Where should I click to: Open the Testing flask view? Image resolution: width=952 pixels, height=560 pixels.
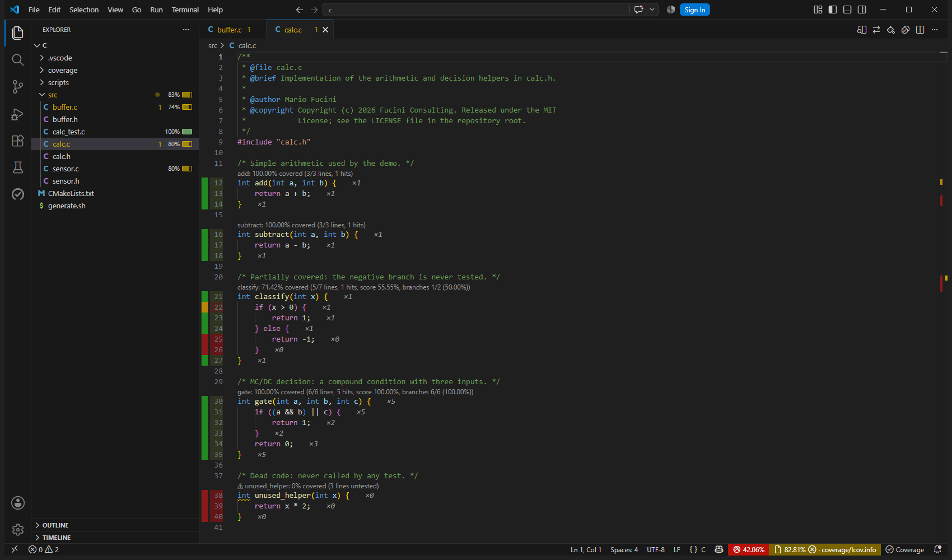[18, 167]
